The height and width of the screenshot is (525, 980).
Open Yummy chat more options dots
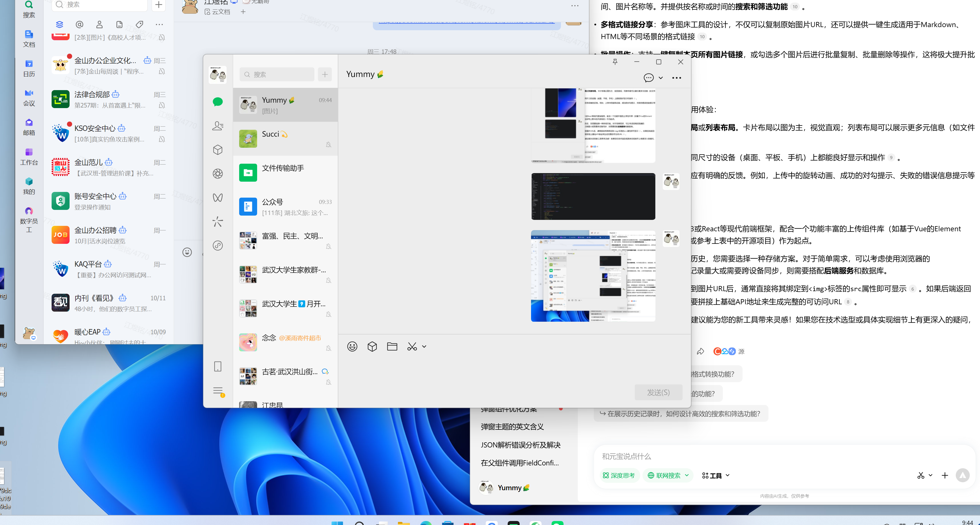click(x=676, y=78)
